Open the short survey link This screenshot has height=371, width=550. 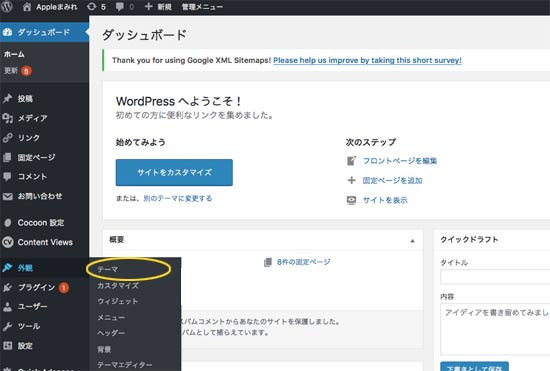[x=367, y=60]
